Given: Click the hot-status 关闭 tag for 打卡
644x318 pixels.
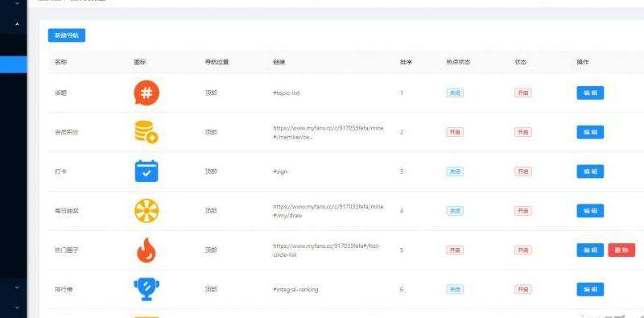Looking at the screenshot, I should coord(455,171).
